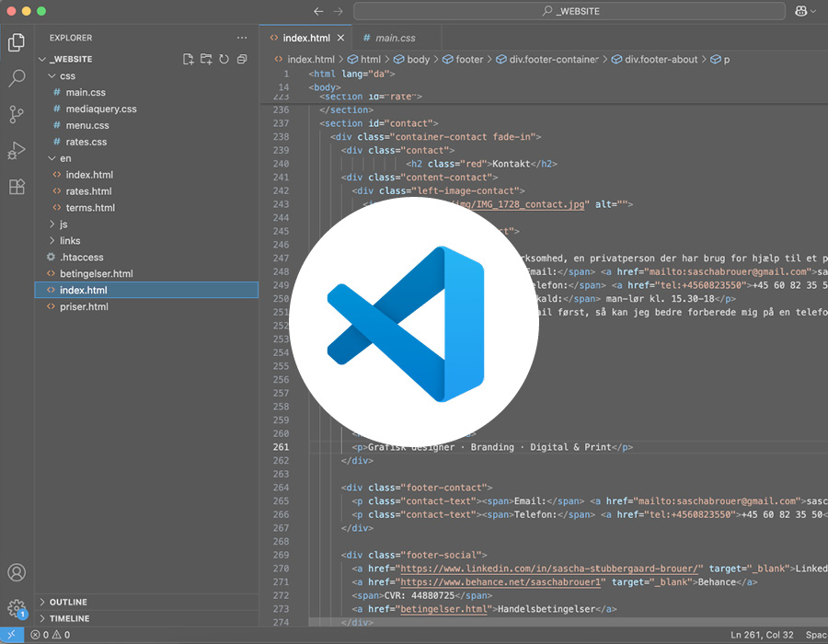Open the Run and Debug view
This screenshot has height=644, width=828.
pos(17,151)
